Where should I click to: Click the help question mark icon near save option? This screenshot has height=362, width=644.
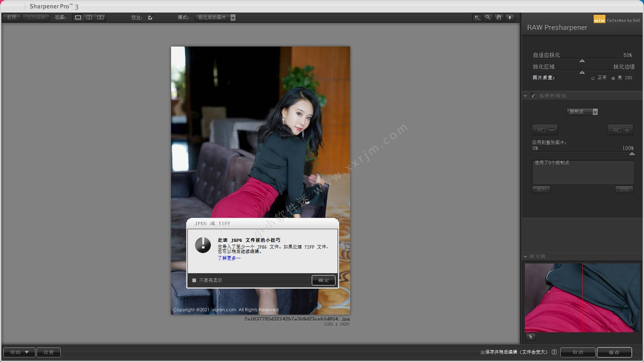(554, 352)
